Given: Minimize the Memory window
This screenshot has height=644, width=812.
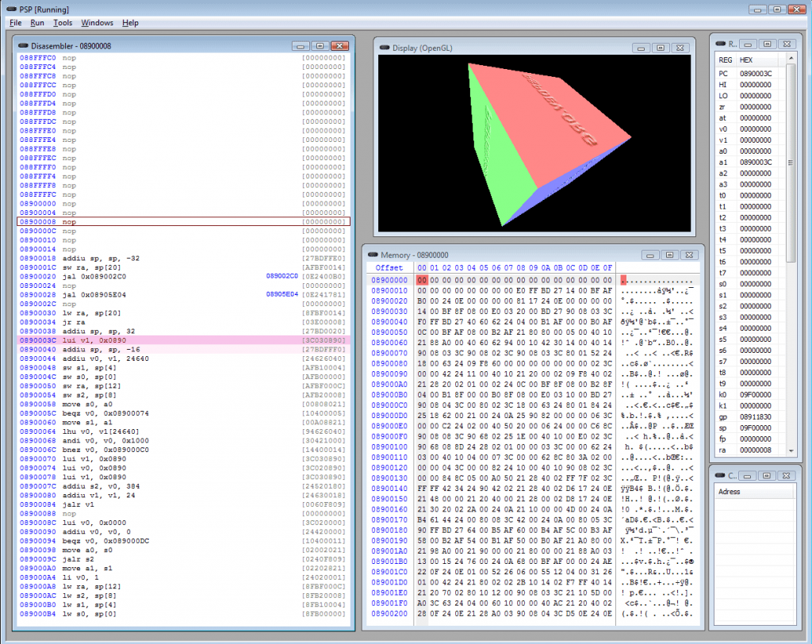Looking at the screenshot, I should [x=649, y=255].
